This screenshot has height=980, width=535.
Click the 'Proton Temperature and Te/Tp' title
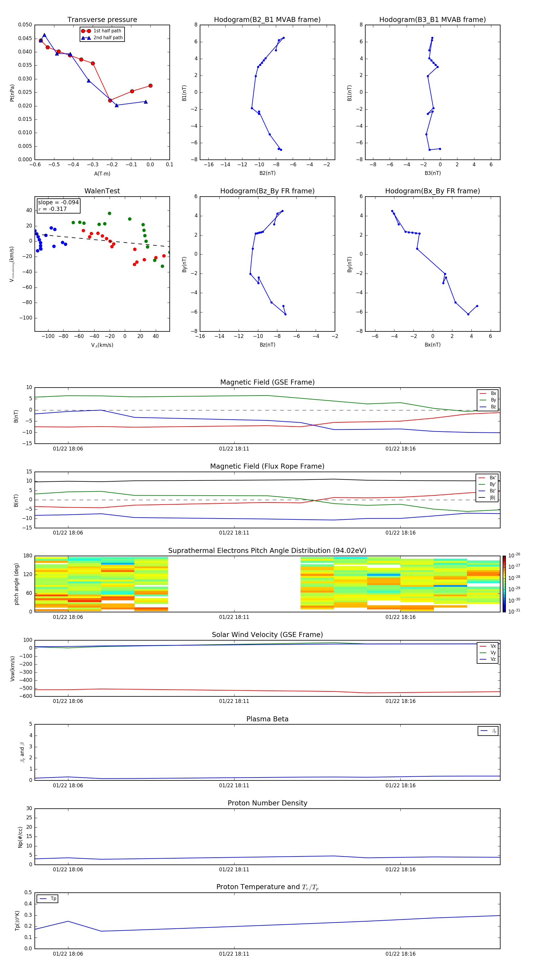(x=267, y=887)
